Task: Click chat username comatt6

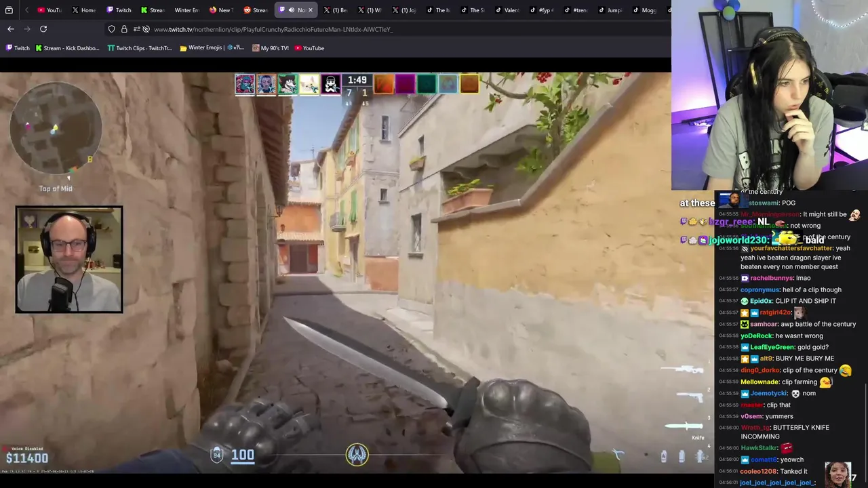Action: [x=763, y=460]
